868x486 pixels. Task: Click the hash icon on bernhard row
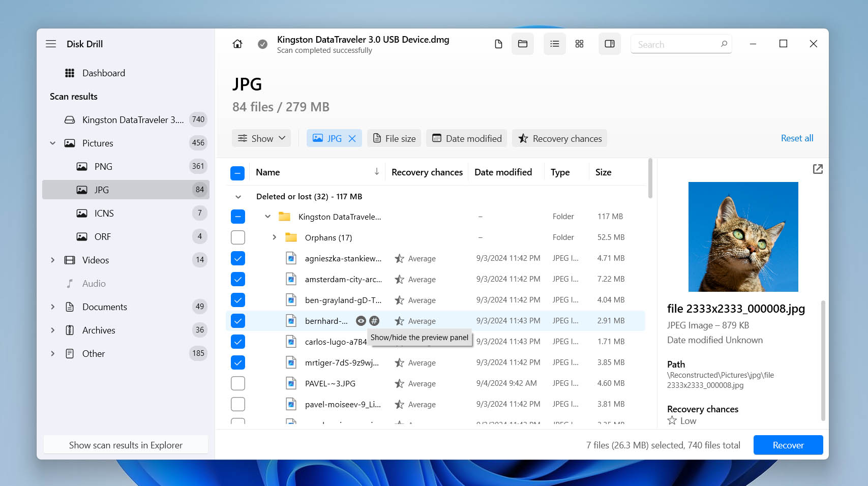[x=374, y=321]
